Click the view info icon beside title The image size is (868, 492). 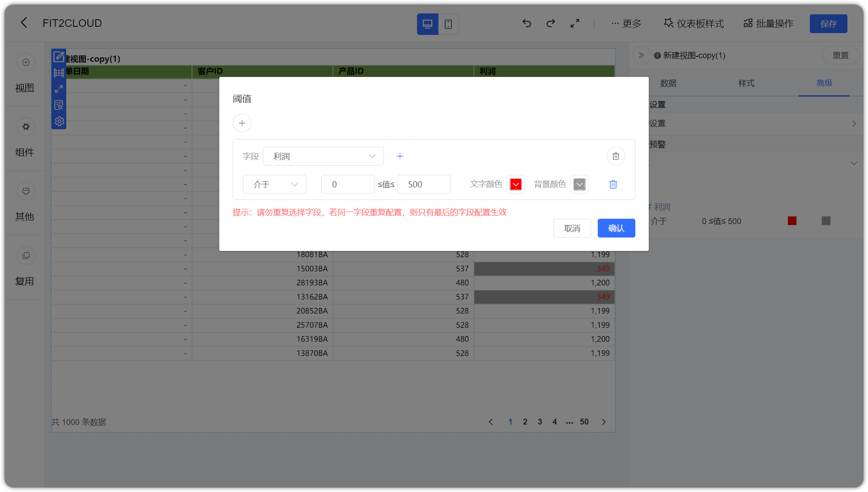pyautogui.click(x=657, y=55)
